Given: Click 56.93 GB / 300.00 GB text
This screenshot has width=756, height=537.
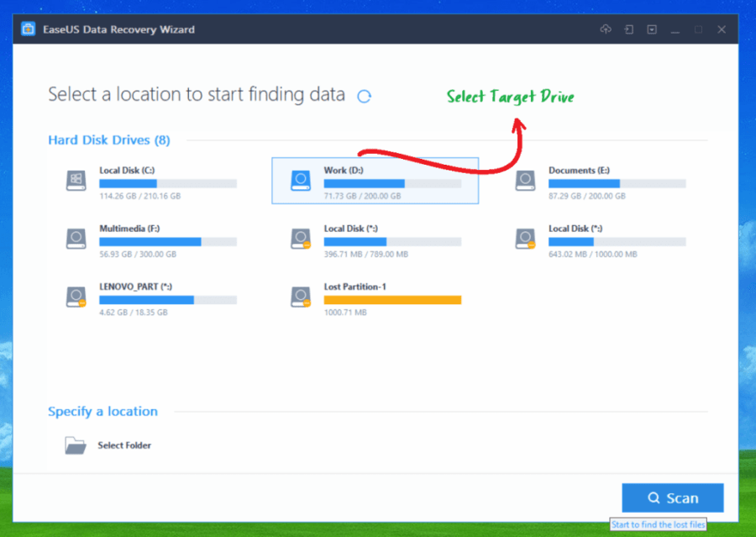Looking at the screenshot, I should [x=138, y=255].
